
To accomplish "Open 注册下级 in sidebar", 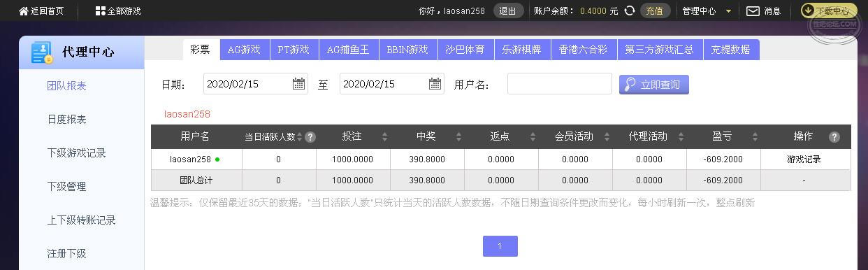I will [66, 254].
